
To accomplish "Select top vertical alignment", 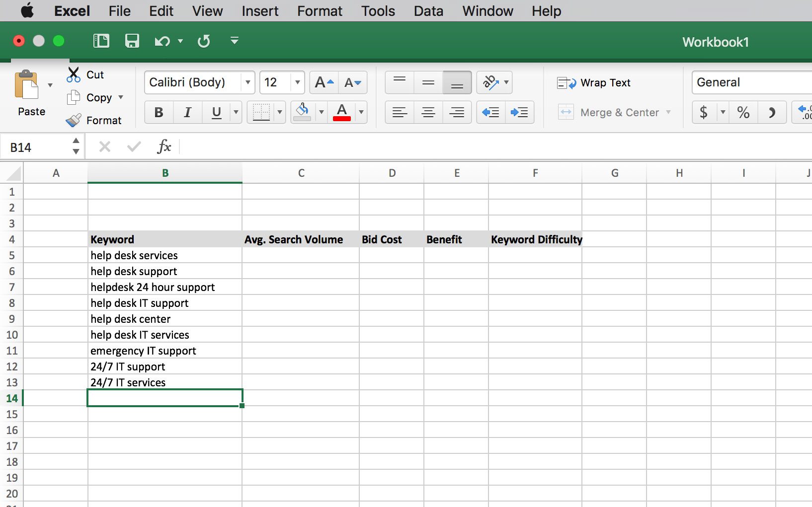I will [400, 82].
